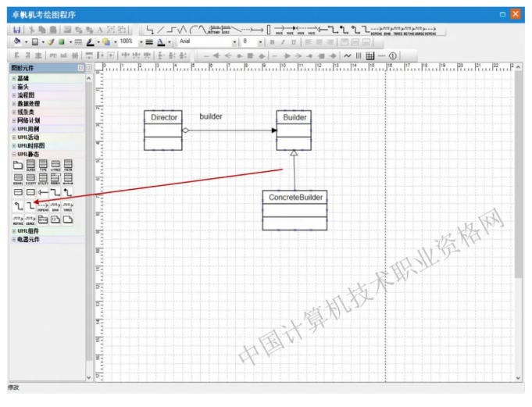The height and width of the screenshot is (407, 532).
Task: Expand the UML用例 category in the tree
Action: click(28, 129)
